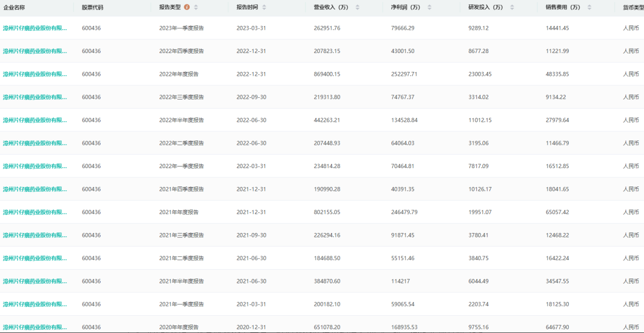Click the 报告时间 header label
The height and width of the screenshot is (333, 644).
248,8
